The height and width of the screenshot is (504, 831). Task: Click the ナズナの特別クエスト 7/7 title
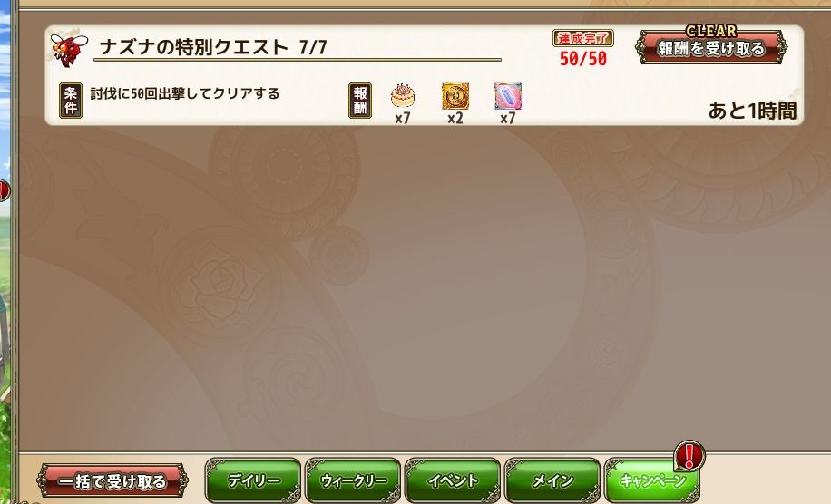(x=213, y=47)
